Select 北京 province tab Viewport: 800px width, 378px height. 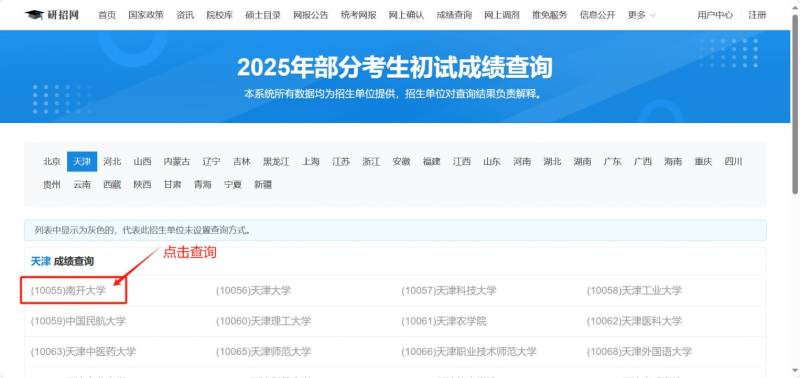click(x=52, y=162)
